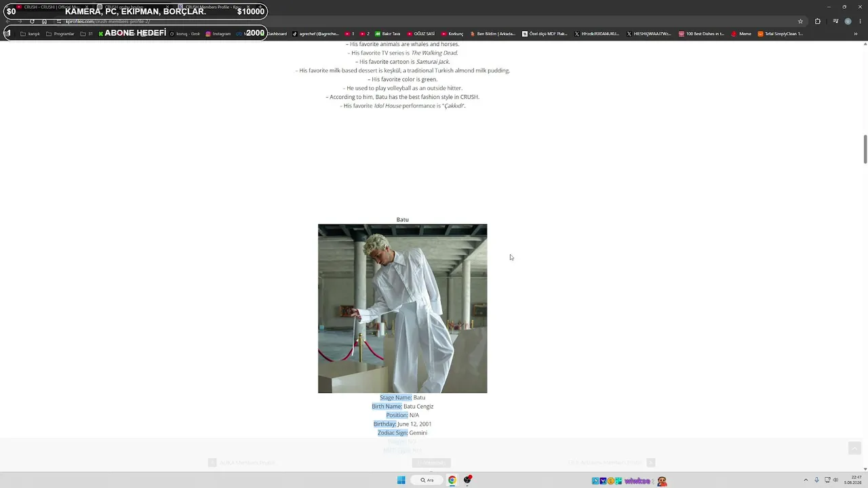
Task: Open the Korkunç YouTube bookmark
Action: tap(452, 33)
